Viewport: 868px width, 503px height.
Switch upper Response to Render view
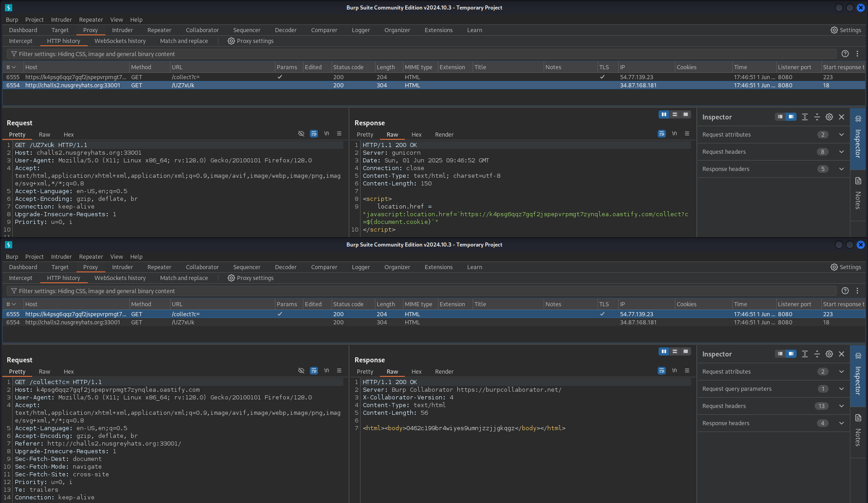click(444, 134)
